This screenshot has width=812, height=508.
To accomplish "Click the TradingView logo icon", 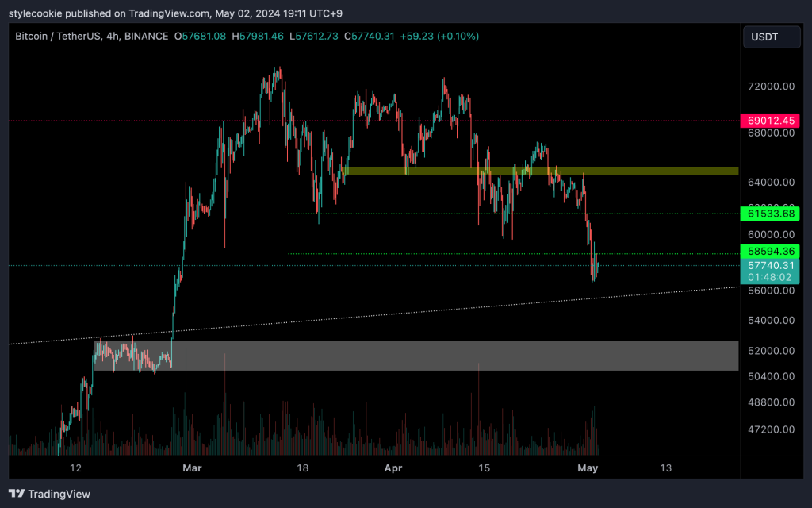I will click(17, 494).
